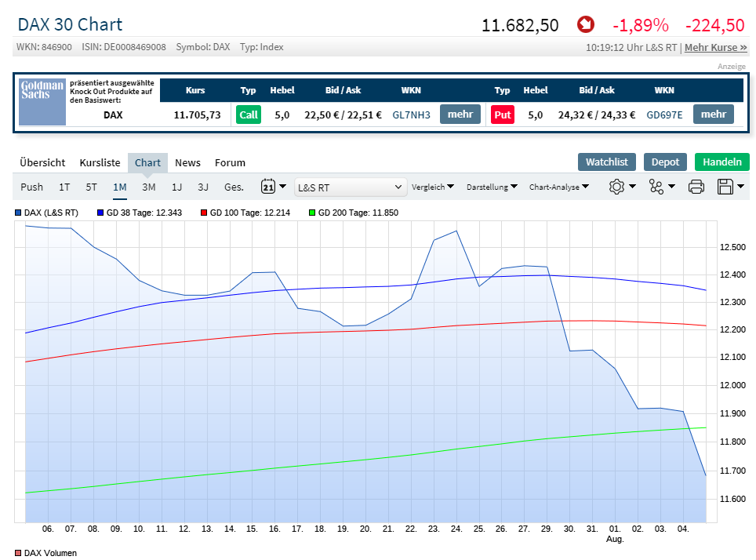Select the Call button for GL7NH3
Viewport: 756px width, 560px height.
[x=249, y=115]
